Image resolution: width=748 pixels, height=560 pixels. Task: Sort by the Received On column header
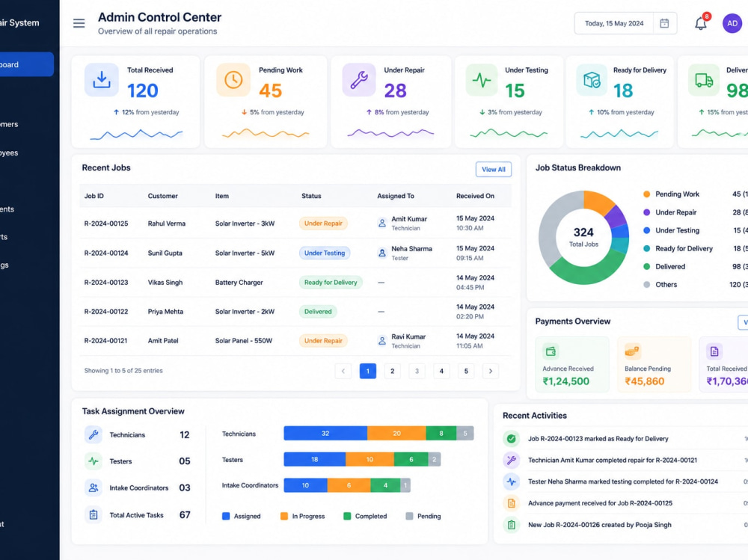click(475, 196)
